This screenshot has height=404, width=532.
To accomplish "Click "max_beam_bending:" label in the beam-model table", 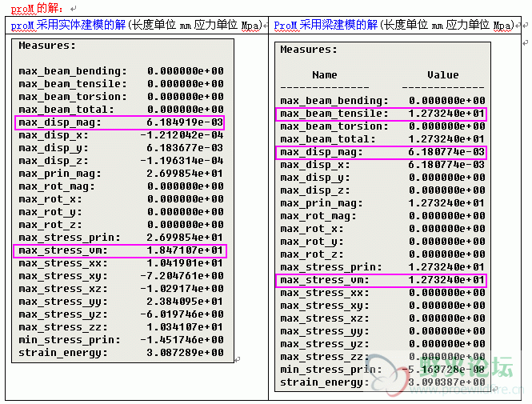I will click(334, 101).
